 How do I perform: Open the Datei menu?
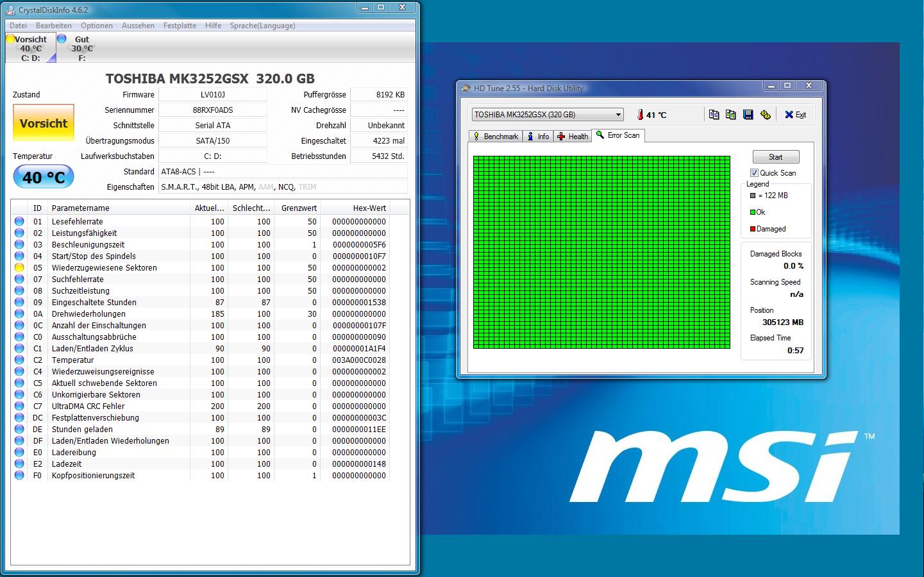(18, 26)
